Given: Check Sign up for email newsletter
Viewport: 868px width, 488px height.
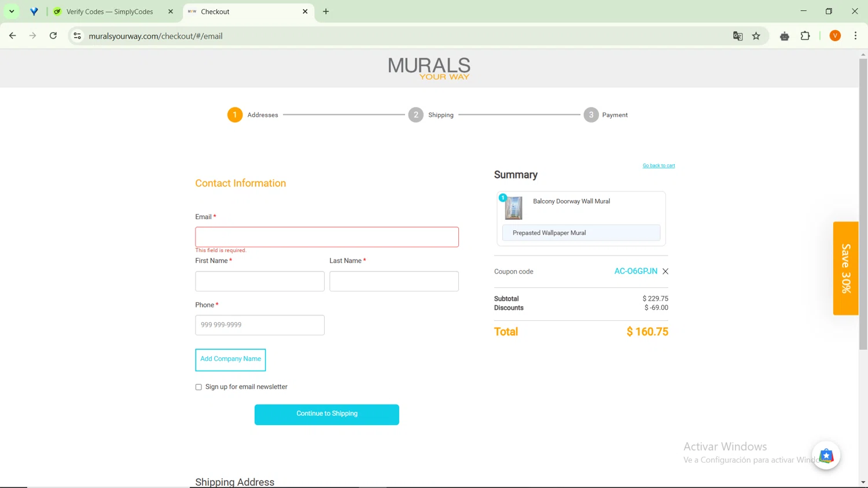Looking at the screenshot, I should click(x=198, y=387).
